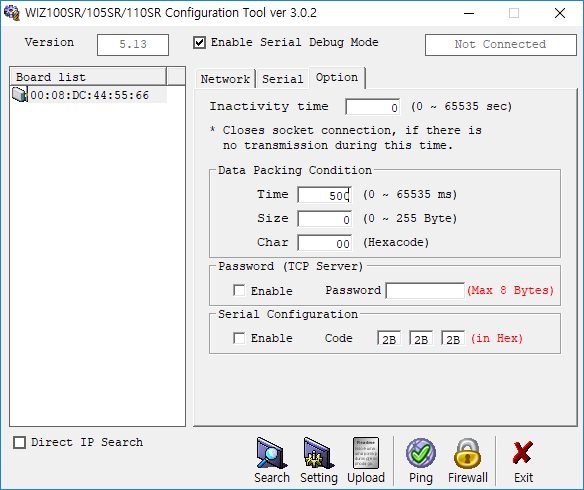Click the Upload firmware icon
This screenshot has width=584, height=490.
pos(366,453)
